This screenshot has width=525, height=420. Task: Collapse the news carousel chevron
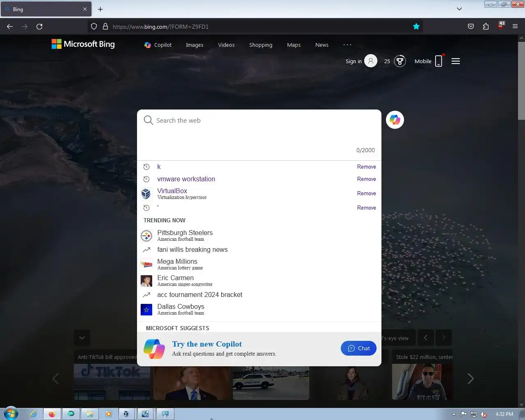[x=82, y=338]
